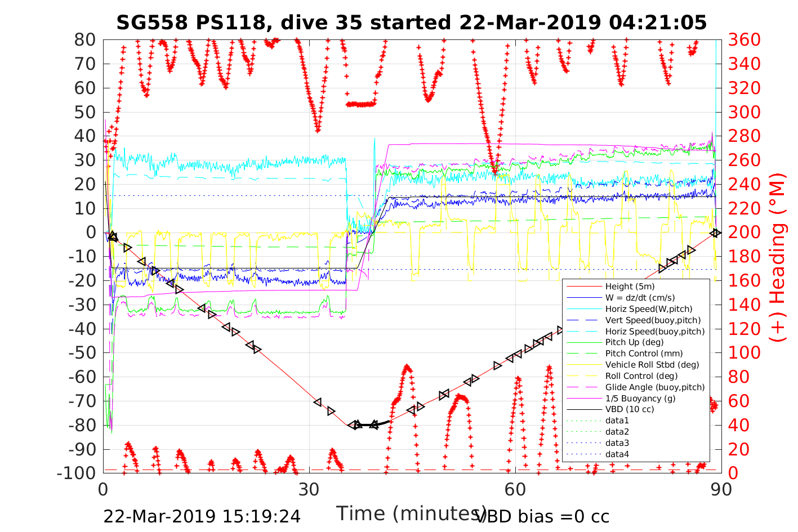Click the red '120' heading axis tick
The height and width of the screenshot is (532, 798).
(744, 329)
